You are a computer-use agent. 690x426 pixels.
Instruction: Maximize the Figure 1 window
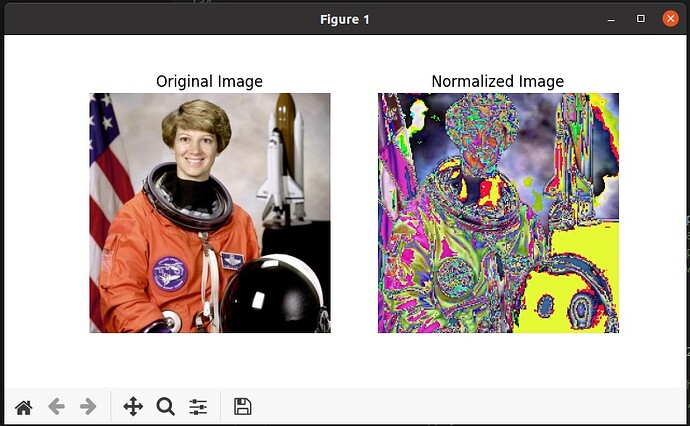coord(640,19)
